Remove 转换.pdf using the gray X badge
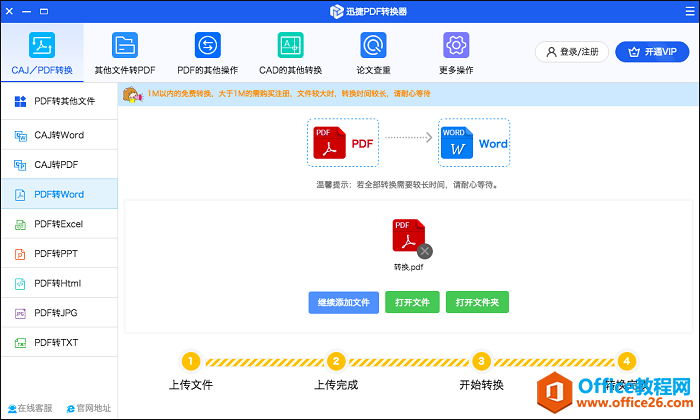Screen dimensions: 700x420 pyautogui.click(x=425, y=251)
